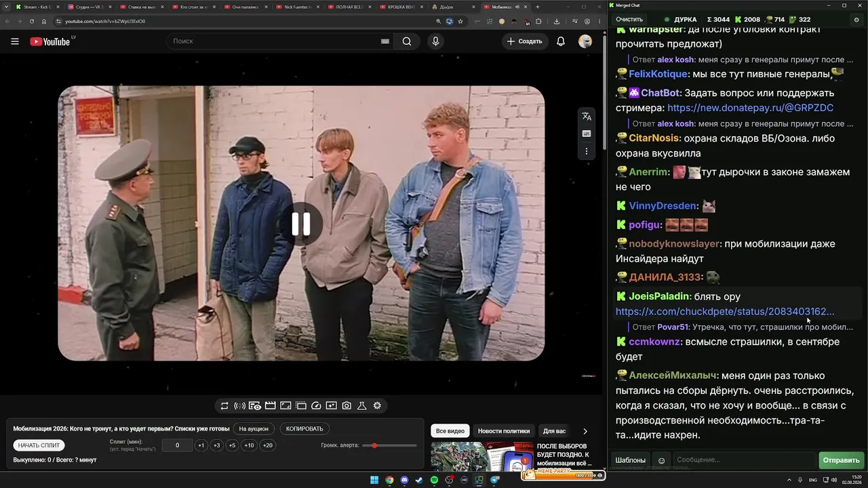The image size is (868, 488).
Task: Click the На аукцион button
Action: pos(254,429)
